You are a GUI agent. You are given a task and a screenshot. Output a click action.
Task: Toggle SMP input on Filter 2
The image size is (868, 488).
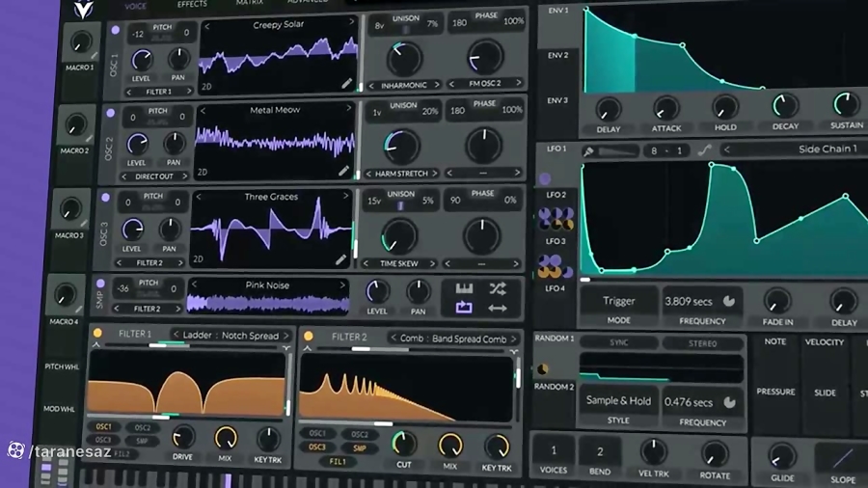click(360, 448)
